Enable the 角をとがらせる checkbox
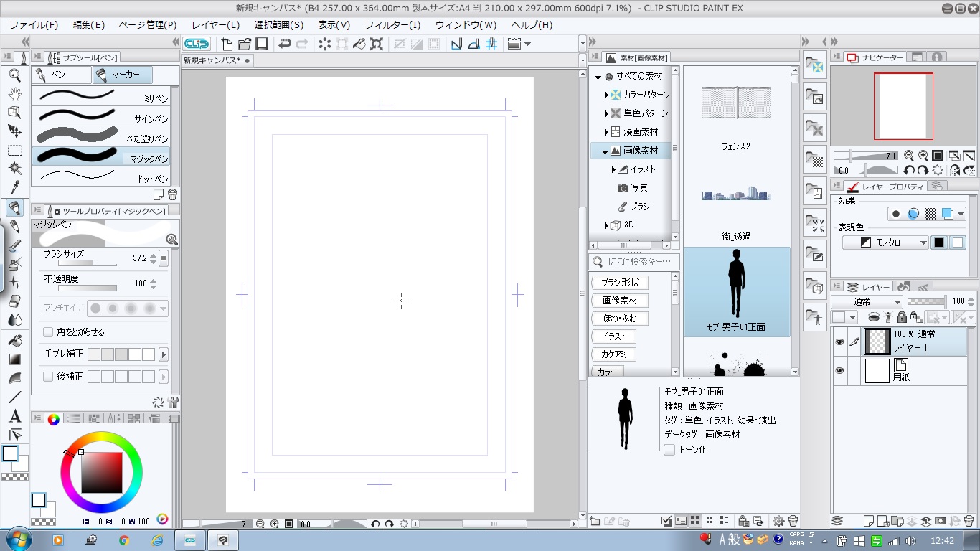Screen dimensions: 980x551 (x=48, y=332)
